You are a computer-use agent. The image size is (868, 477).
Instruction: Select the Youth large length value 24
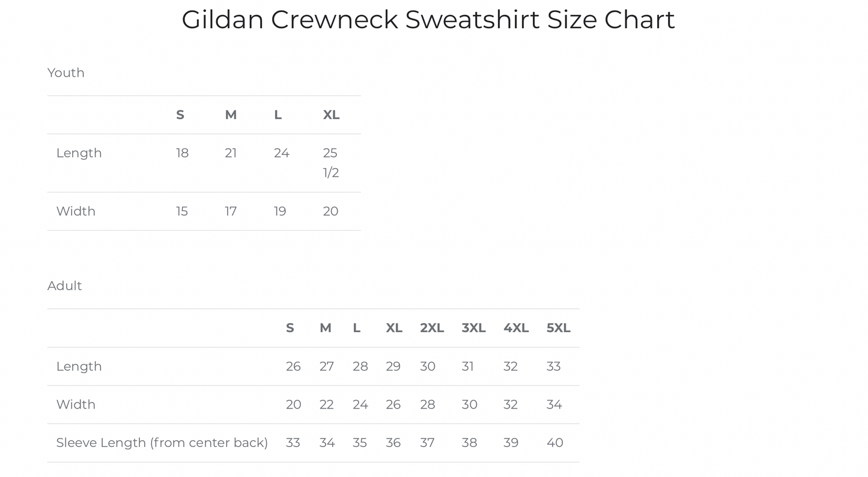pyautogui.click(x=282, y=153)
